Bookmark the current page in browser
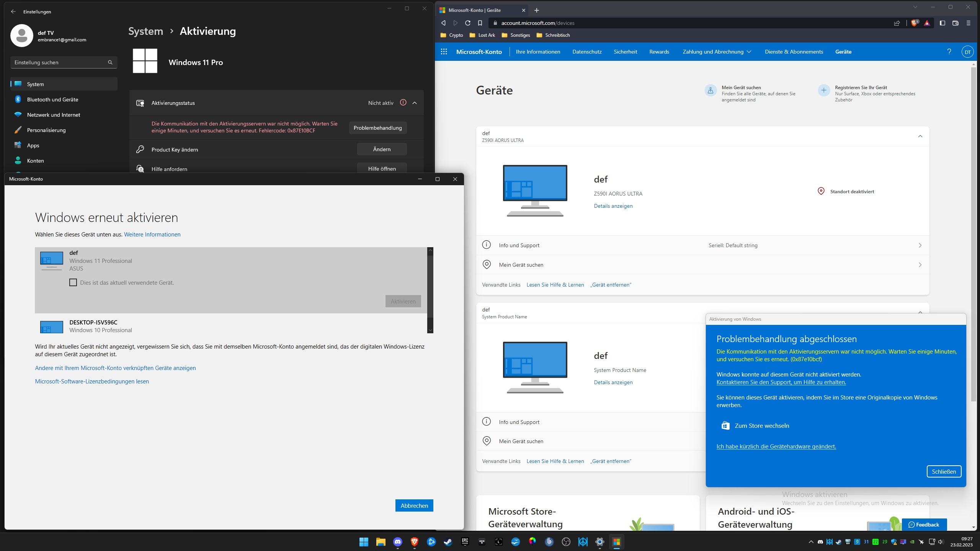The image size is (980, 551). [x=480, y=23]
